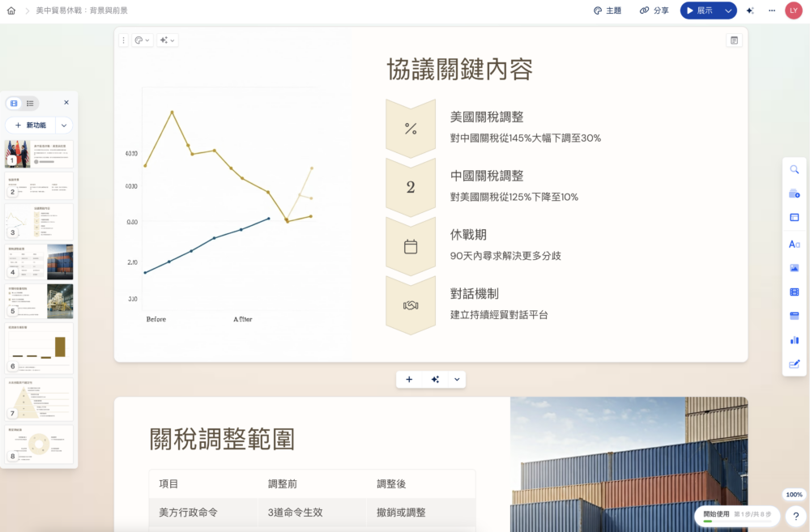The image size is (810, 532).
Task: Expand the theme palette dropdown on card toolbar
Action: pos(147,40)
